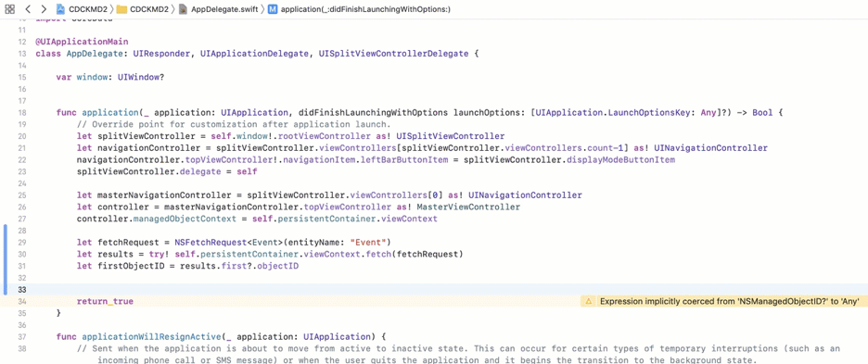Open the CDCKMD2 folder breadcrumb

(x=142, y=9)
